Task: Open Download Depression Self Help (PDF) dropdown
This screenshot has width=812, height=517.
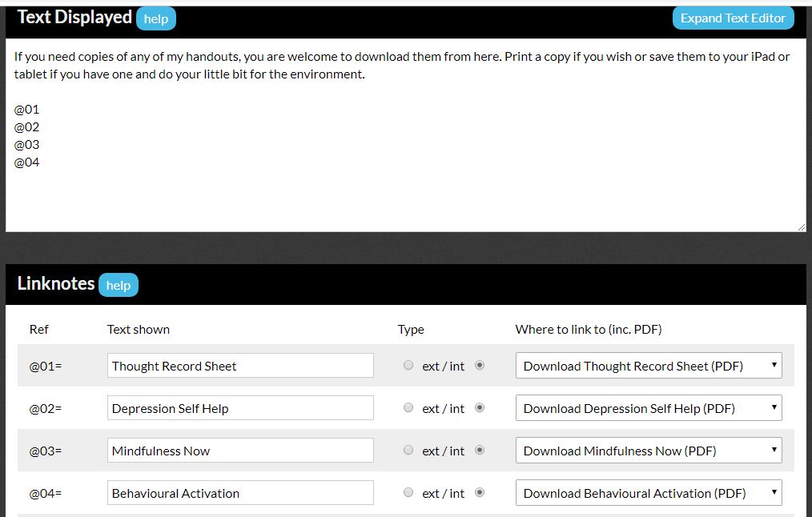Action: (x=649, y=408)
